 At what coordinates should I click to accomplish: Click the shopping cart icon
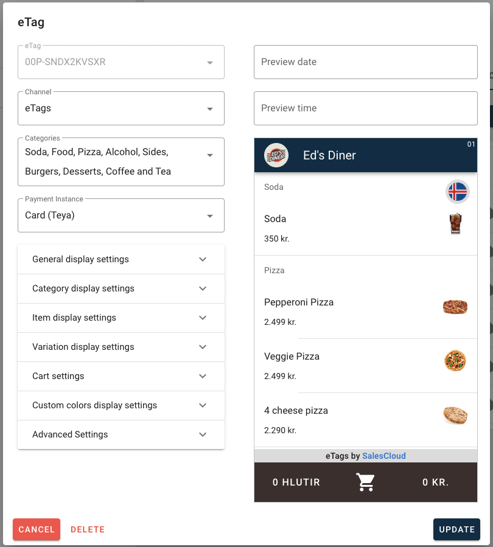tap(365, 482)
